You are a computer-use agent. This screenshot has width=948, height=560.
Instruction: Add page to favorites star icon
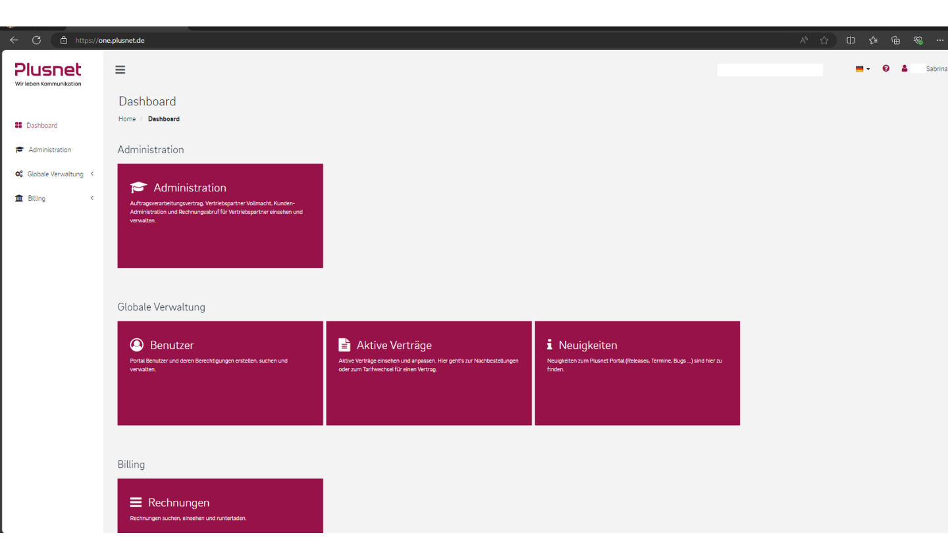click(x=824, y=40)
